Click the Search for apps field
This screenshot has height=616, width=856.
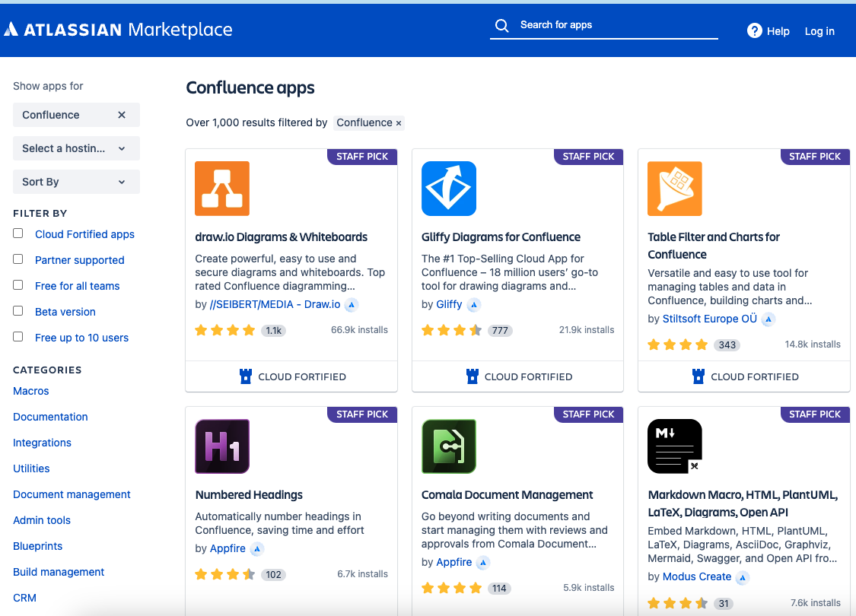(x=604, y=25)
